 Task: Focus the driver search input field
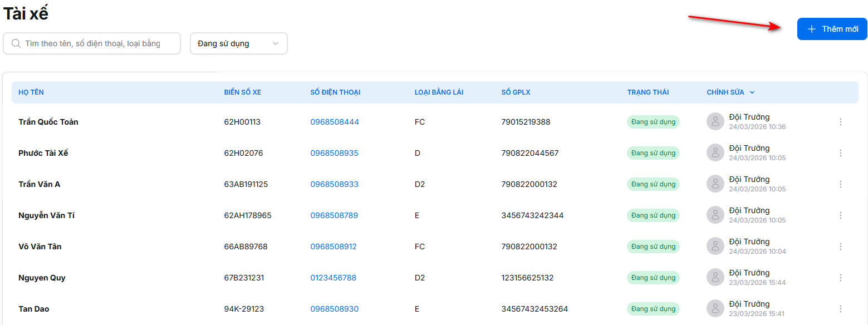pyautogui.click(x=97, y=43)
